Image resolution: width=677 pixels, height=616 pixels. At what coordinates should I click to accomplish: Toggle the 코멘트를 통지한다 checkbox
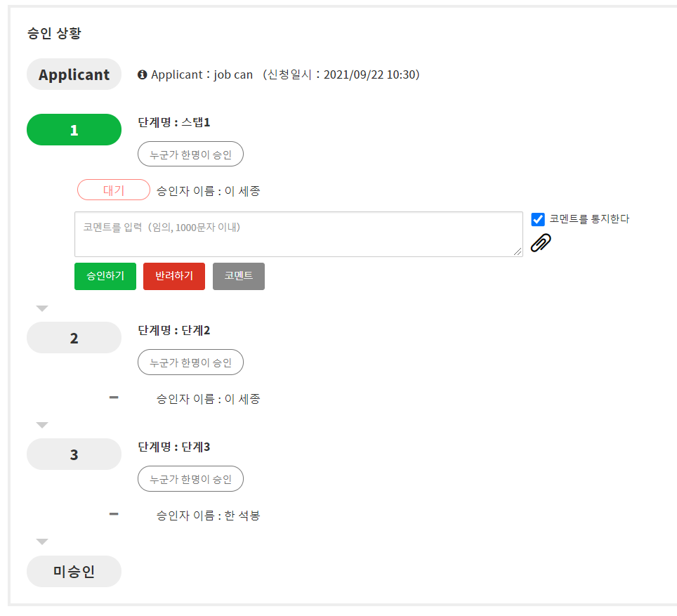(538, 219)
